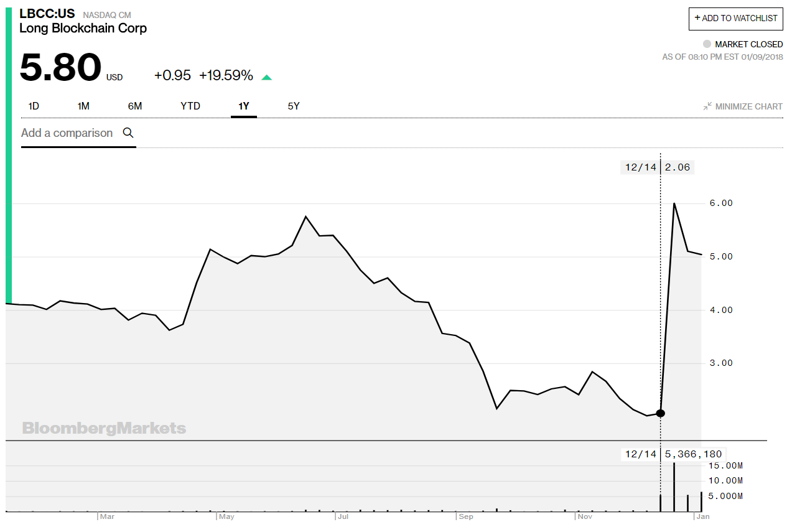Click the Minimize Chart link
792x532 pixels.
[x=748, y=106]
